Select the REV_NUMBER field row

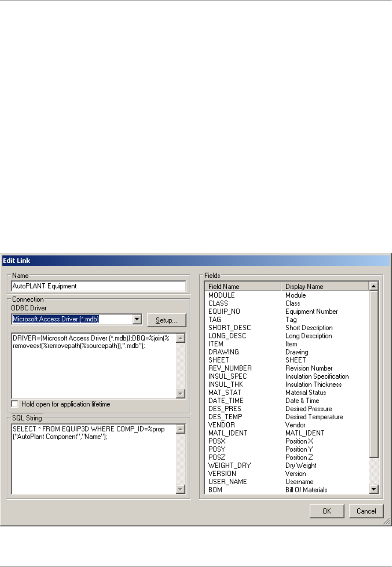(x=287, y=368)
